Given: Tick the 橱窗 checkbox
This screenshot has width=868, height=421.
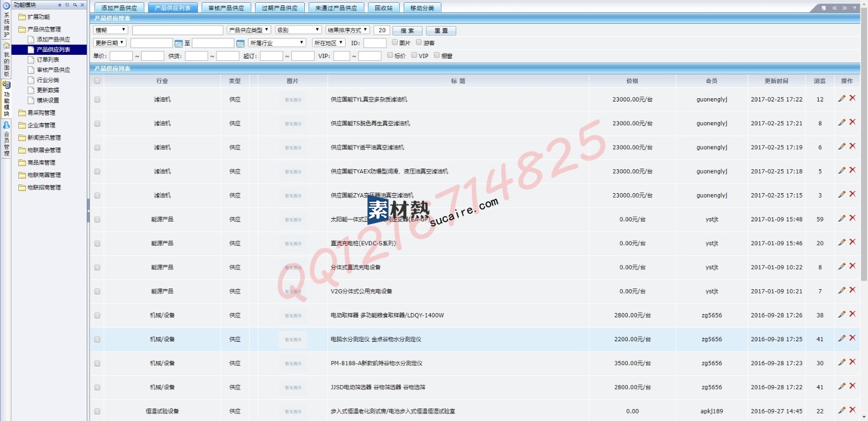Looking at the screenshot, I should pos(437,55).
